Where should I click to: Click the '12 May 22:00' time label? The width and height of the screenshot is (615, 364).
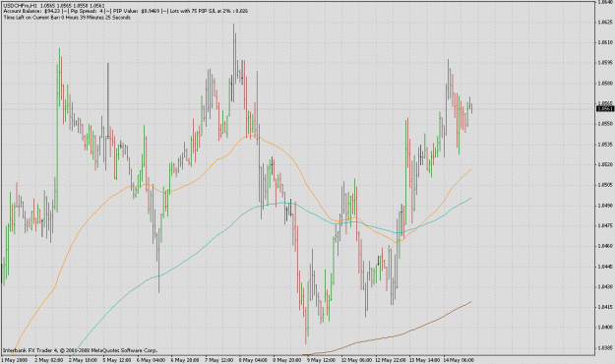[391, 360]
